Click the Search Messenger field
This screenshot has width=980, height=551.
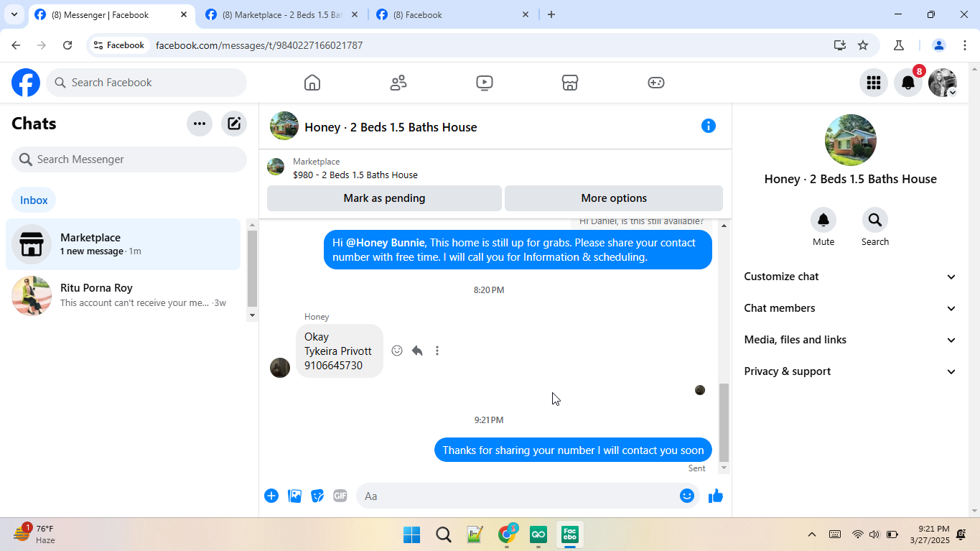pos(129,159)
